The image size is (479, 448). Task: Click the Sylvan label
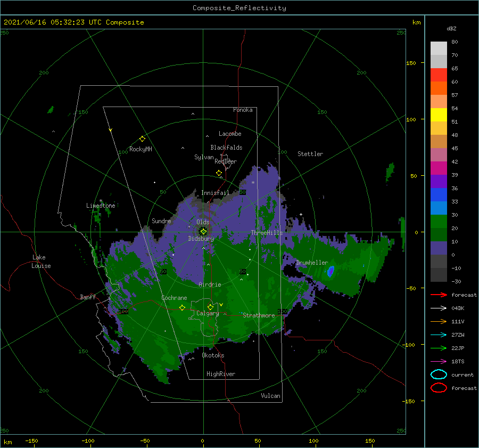click(x=204, y=157)
